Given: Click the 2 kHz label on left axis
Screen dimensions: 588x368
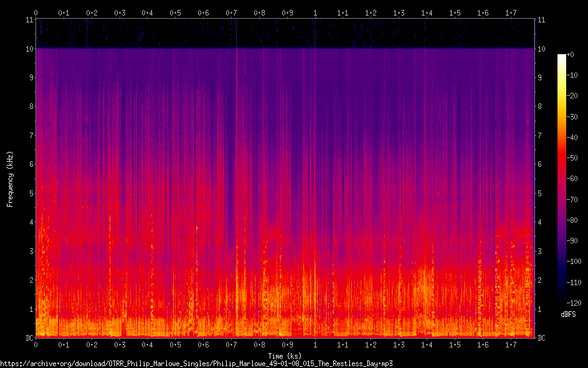Looking at the screenshot, I should coord(31,280).
